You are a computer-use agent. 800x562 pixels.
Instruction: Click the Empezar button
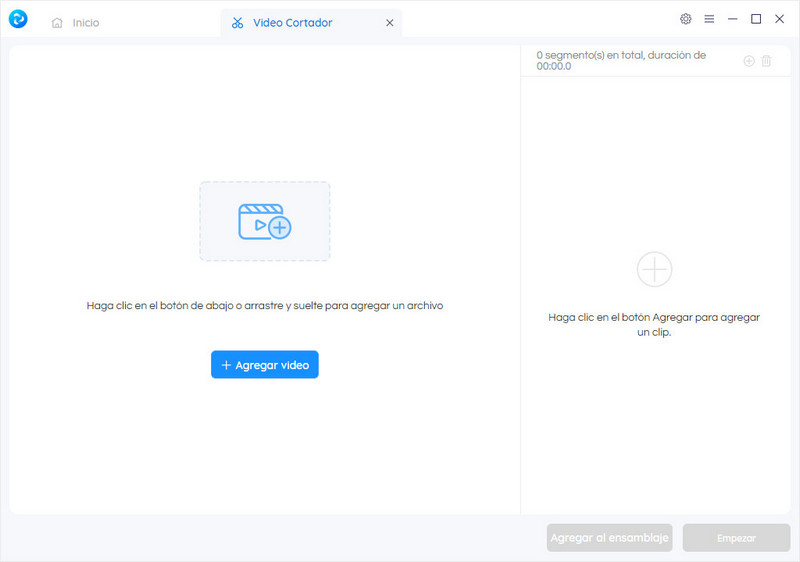736,538
